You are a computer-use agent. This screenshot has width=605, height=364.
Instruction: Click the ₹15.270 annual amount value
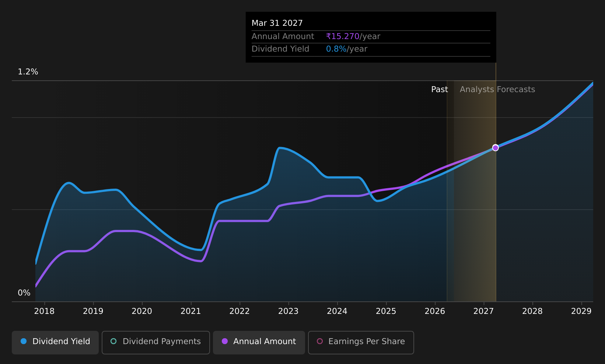pyautogui.click(x=343, y=36)
